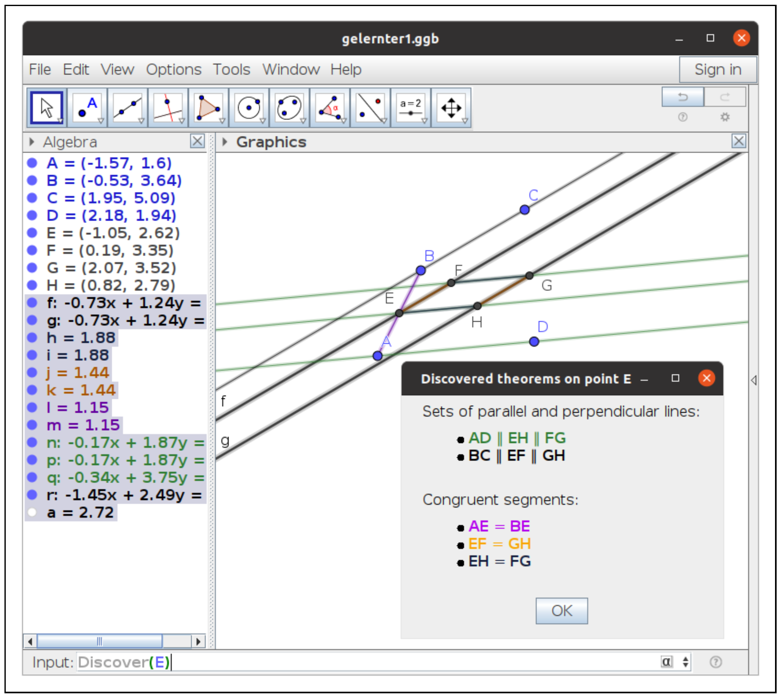Choose the Slider a=2 tool

pyautogui.click(x=411, y=108)
